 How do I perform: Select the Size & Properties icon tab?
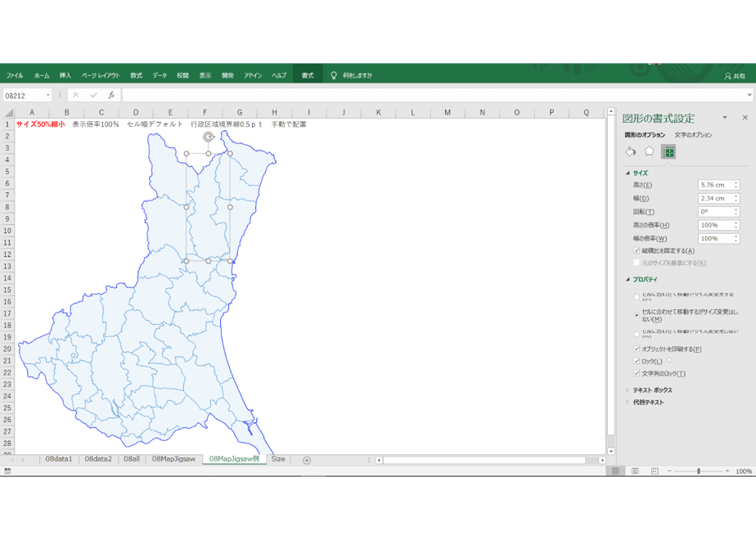[x=668, y=152]
